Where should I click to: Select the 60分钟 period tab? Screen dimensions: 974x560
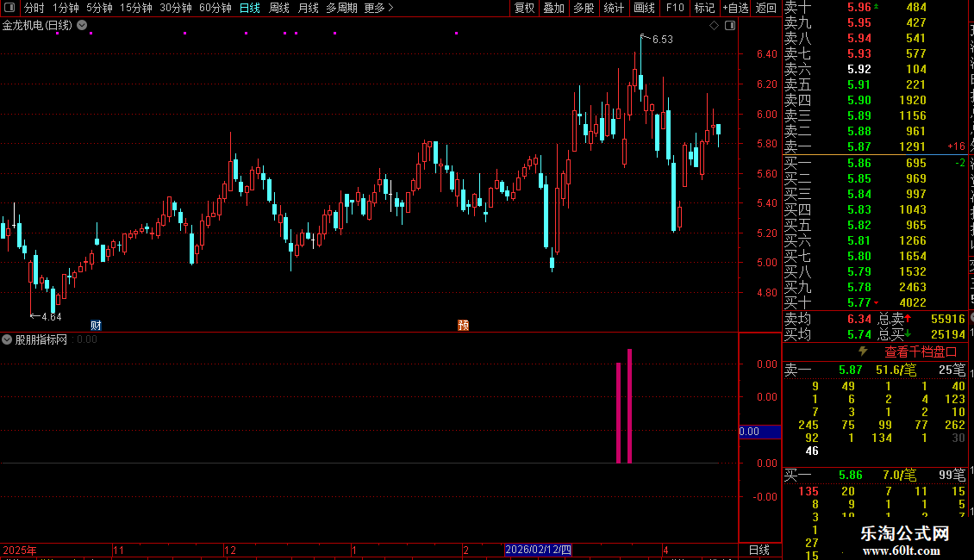tap(215, 8)
